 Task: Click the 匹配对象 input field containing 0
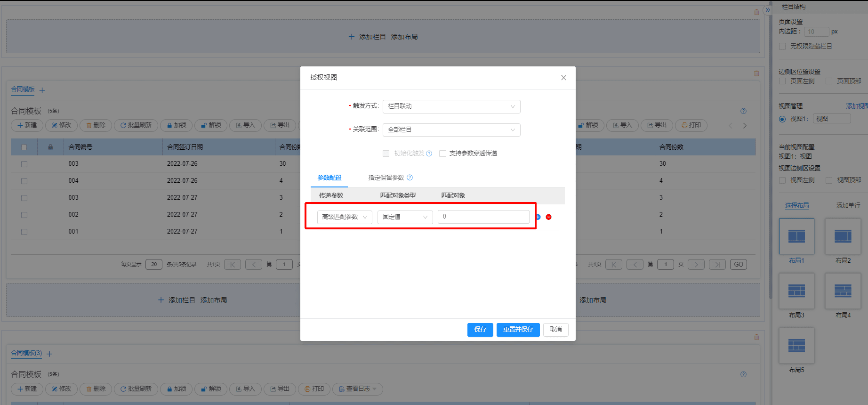483,217
